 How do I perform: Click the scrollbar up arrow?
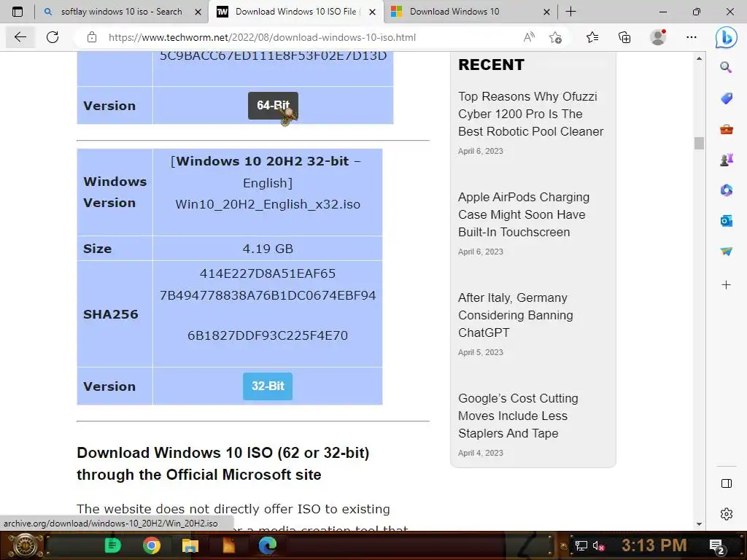coord(699,58)
